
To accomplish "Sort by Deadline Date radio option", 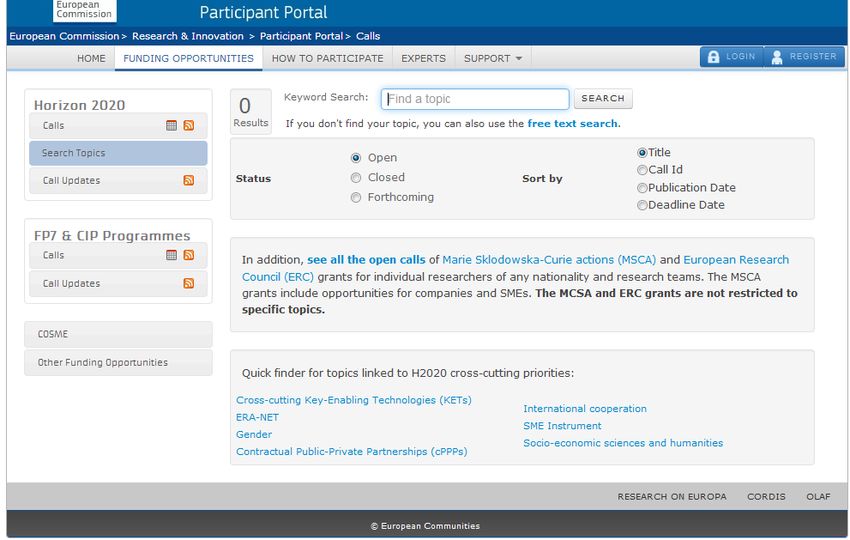I will [642, 205].
